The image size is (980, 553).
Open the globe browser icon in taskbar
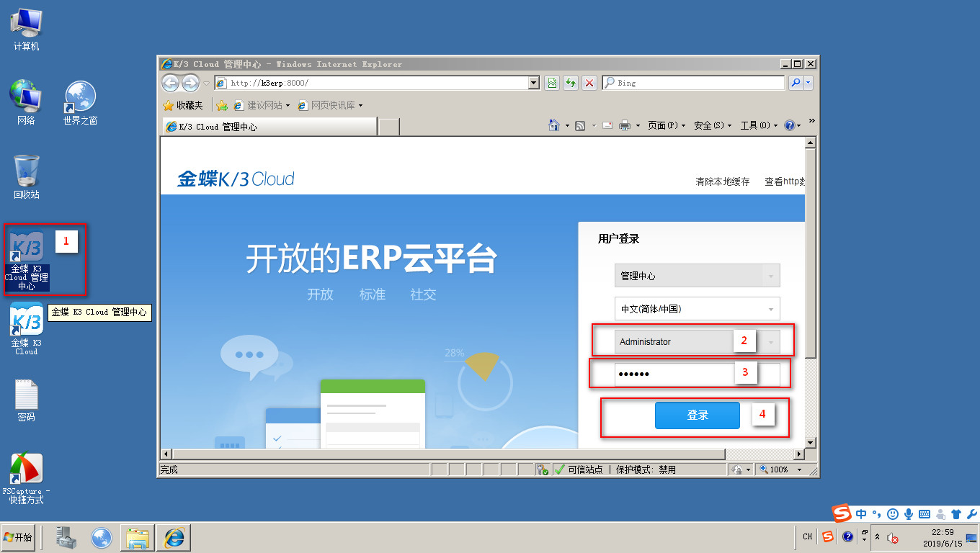(x=102, y=537)
